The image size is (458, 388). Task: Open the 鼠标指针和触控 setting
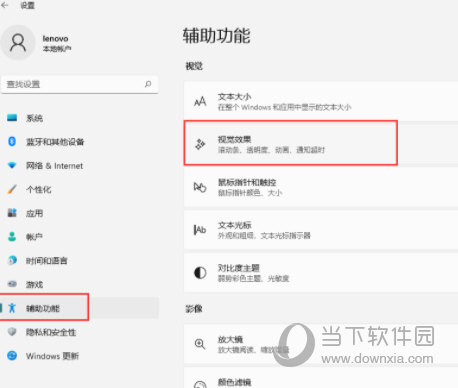(321, 187)
